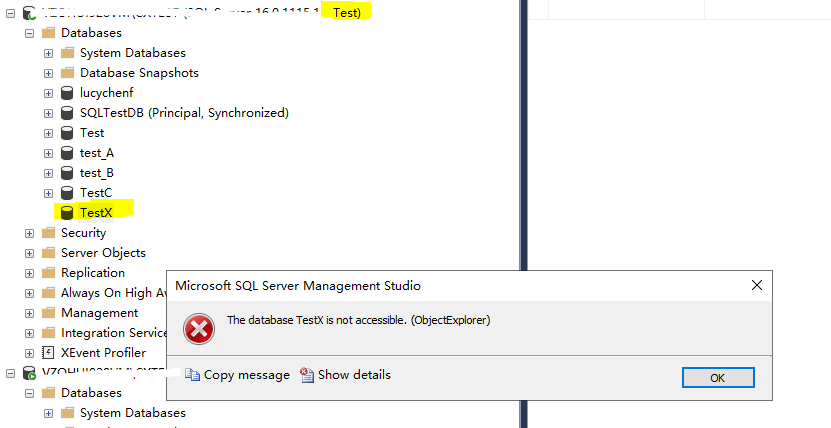Select the Database Snapshots label

click(x=139, y=73)
